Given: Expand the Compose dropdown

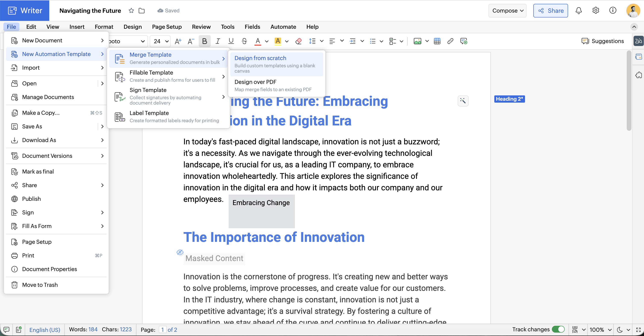Looking at the screenshot, I should point(507,10).
